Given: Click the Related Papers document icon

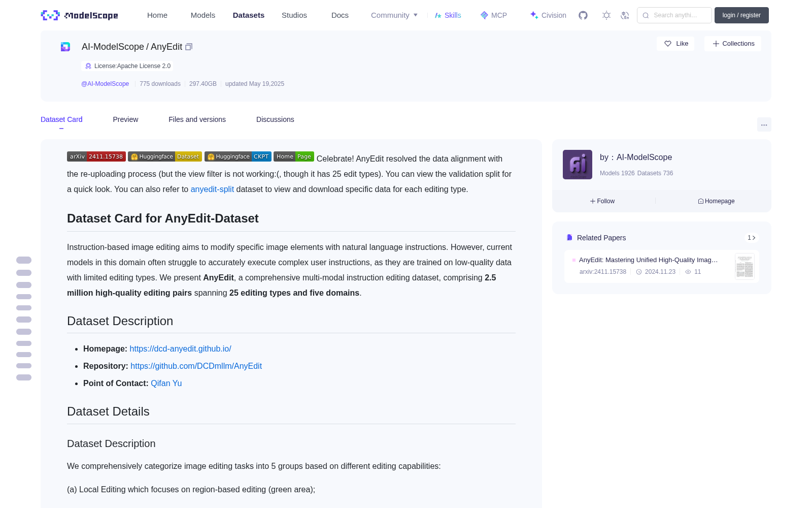Looking at the screenshot, I should click(569, 238).
